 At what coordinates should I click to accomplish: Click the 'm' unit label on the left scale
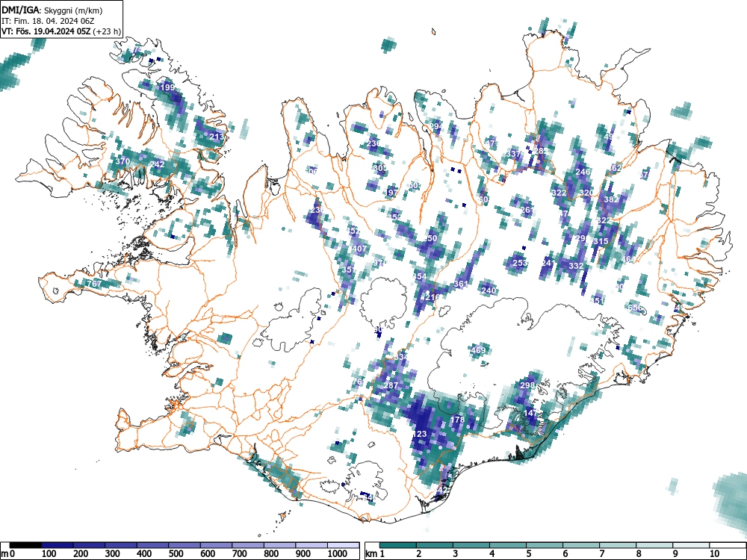coord(3,554)
